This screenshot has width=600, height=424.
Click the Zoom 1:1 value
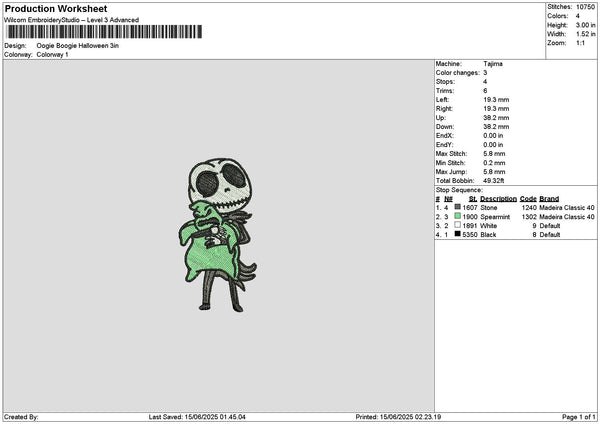580,43
